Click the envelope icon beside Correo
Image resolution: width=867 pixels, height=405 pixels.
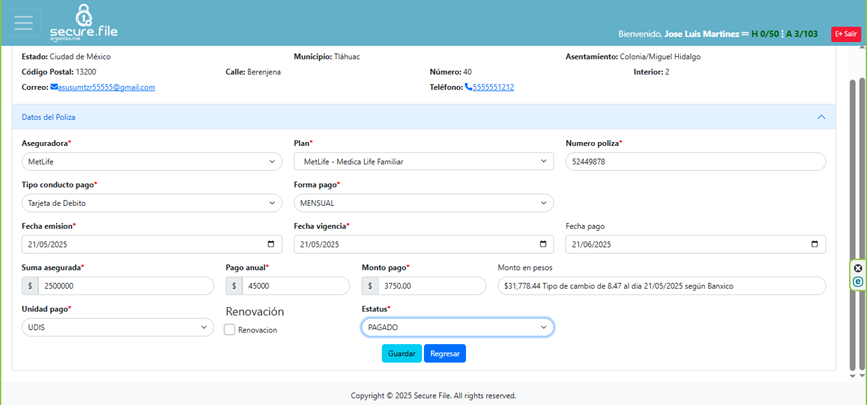point(54,88)
